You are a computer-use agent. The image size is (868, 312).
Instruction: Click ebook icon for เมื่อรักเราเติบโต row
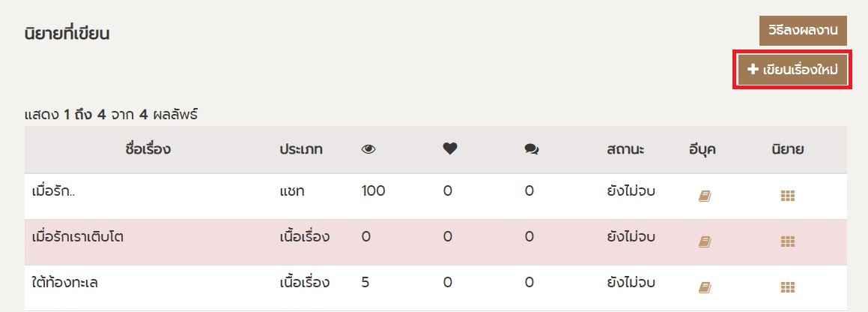coord(704,241)
